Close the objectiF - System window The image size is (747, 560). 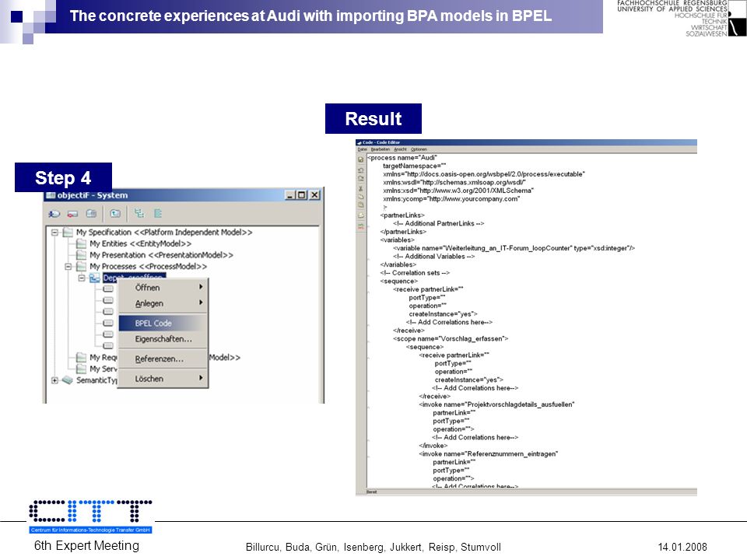click(315, 194)
